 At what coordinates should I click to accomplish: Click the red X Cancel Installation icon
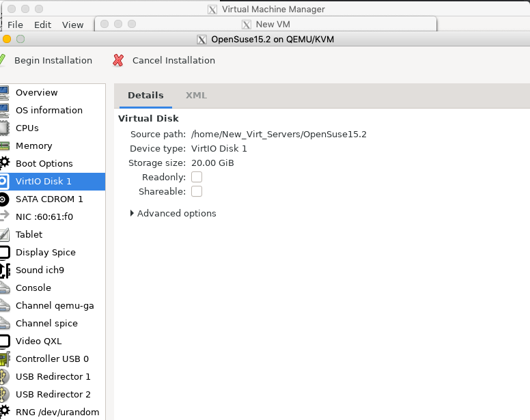pos(118,60)
